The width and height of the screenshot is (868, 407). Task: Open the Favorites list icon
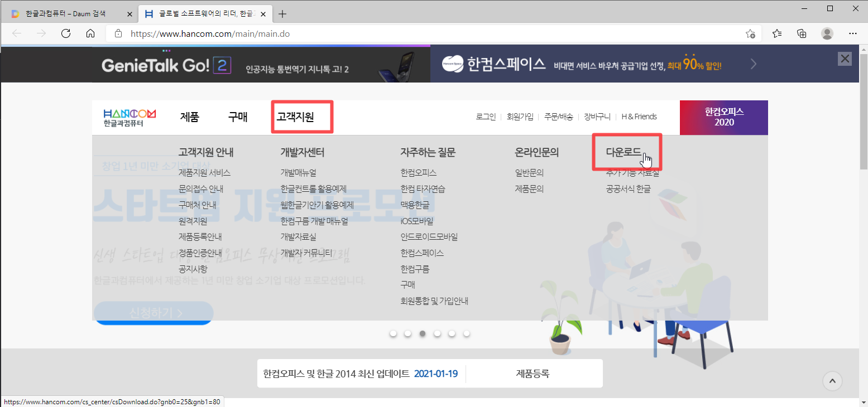click(x=777, y=33)
